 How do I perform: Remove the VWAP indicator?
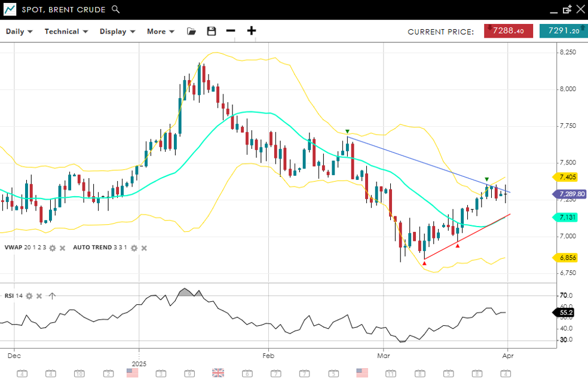[62, 247]
